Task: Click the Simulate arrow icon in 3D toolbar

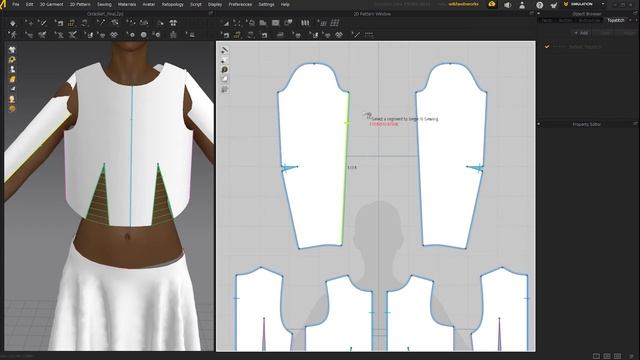Action: click(x=13, y=23)
